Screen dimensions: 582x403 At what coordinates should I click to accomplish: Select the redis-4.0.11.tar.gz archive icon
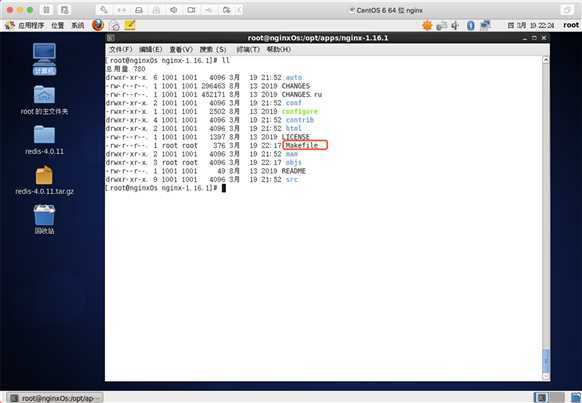pyautogui.click(x=45, y=180)
